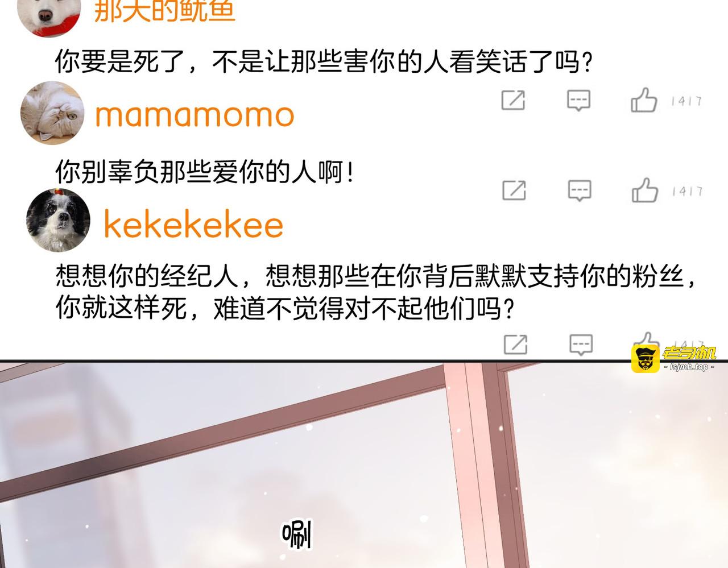
Task: Like the comment by mamamomo's predecessor with thumbs-up
Action: tap(644, 100)
